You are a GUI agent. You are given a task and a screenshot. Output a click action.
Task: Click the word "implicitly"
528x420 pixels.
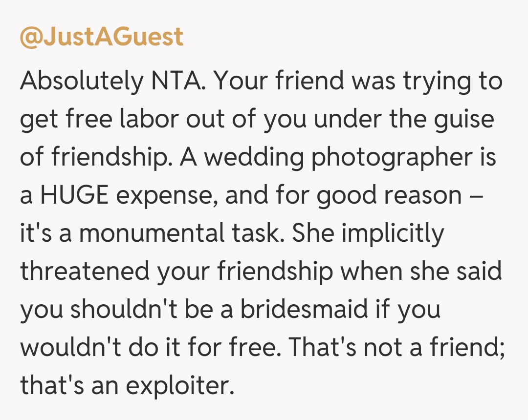(x=393, y=234)
